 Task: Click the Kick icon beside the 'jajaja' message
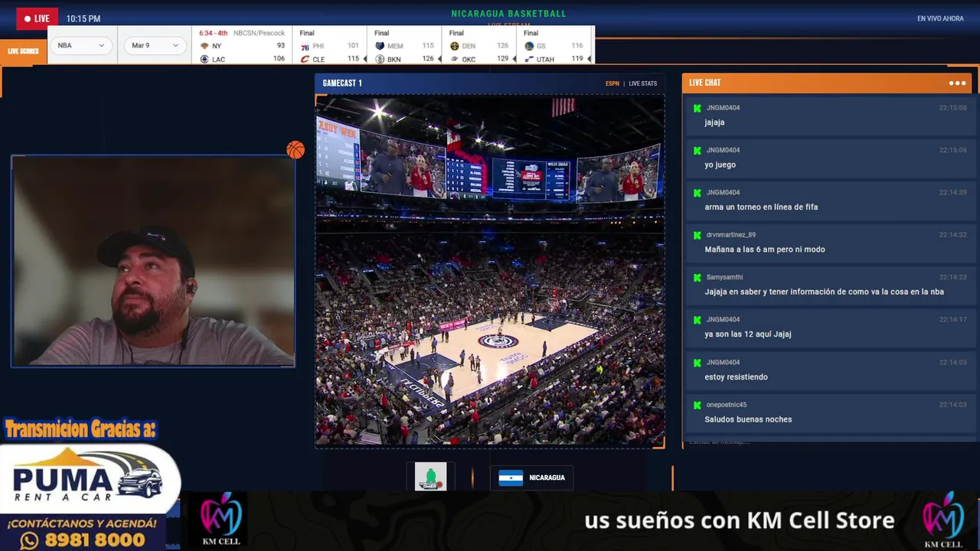[697, 108]
